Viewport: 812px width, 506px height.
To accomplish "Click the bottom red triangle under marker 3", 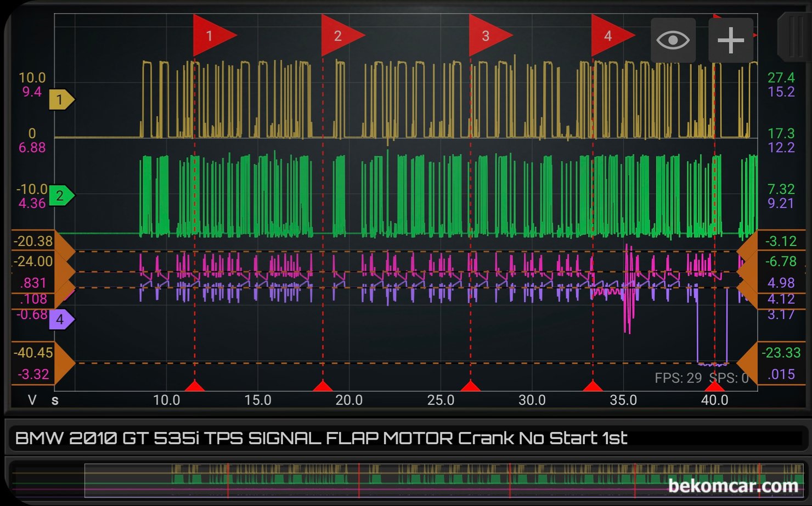I will (470, 386).
